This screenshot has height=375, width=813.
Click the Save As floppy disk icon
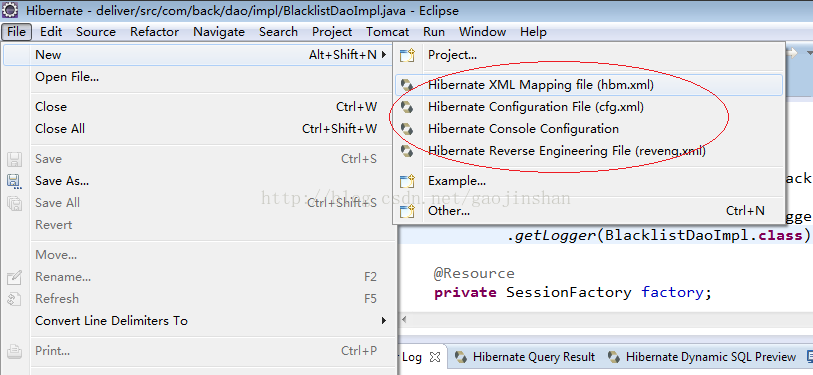(x=14, y=181)
